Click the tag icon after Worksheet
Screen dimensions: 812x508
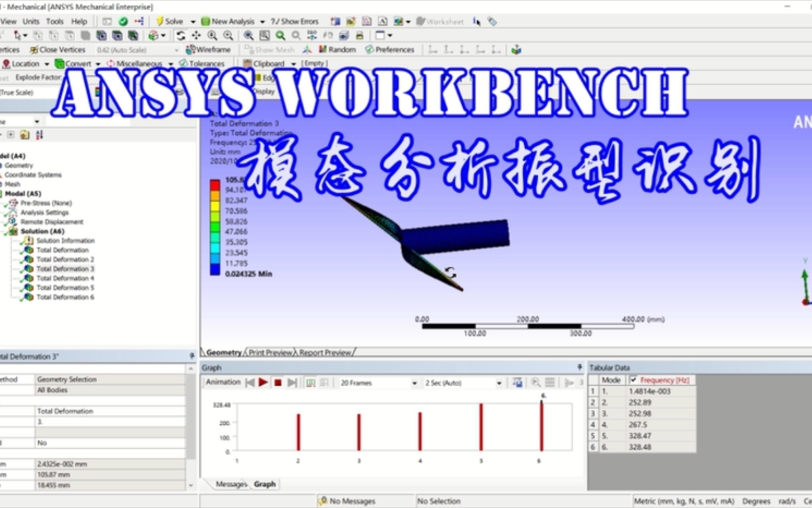click(492, 22)
